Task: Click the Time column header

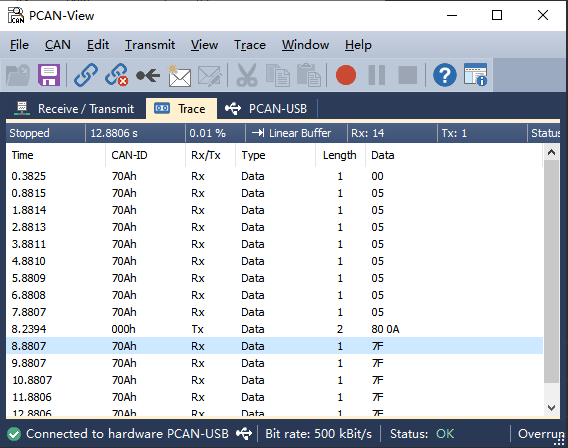Action: 22,155
